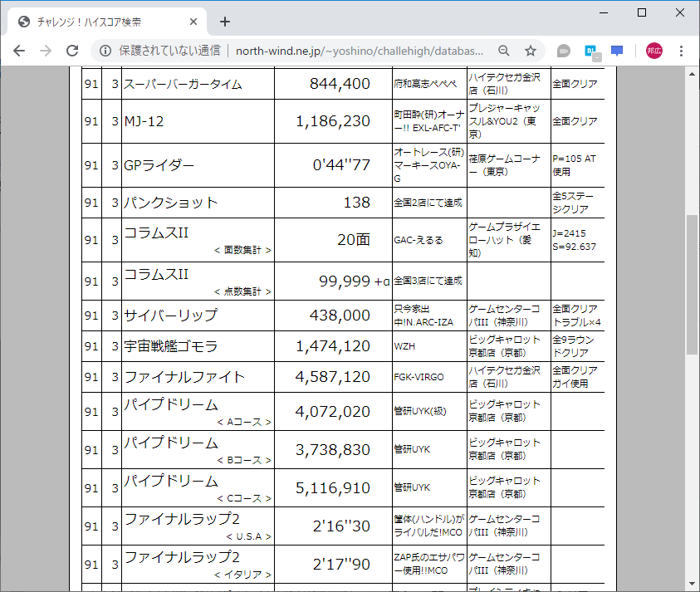700x592 pixels.
Task: Click the globe favicon on the active tab
Action: point(22,21)
